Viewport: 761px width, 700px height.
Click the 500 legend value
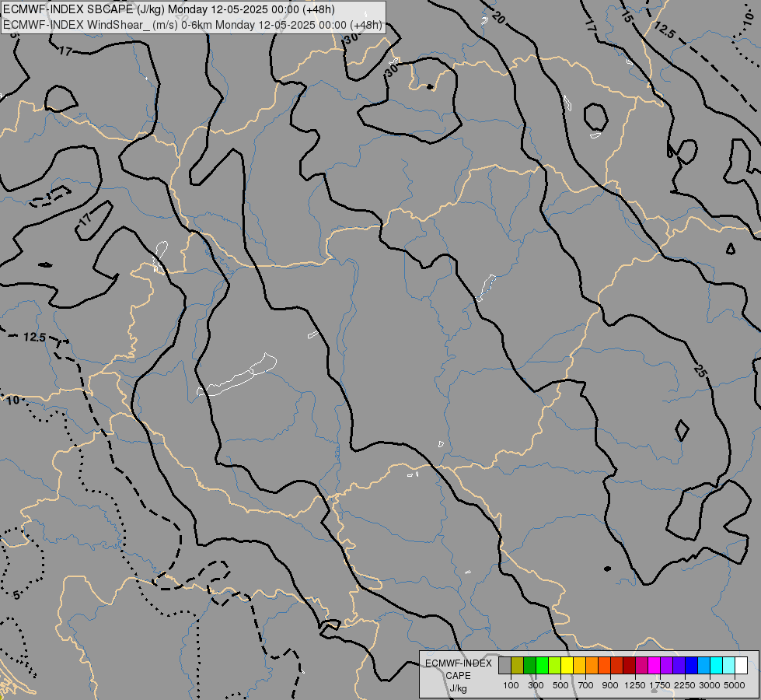(x=560, y=685)
